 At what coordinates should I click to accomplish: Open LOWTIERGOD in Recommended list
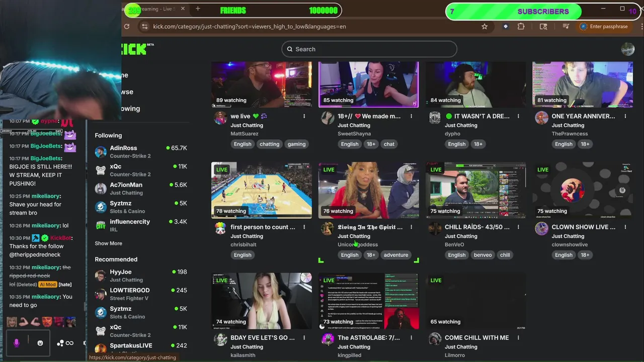click(141, 294)
